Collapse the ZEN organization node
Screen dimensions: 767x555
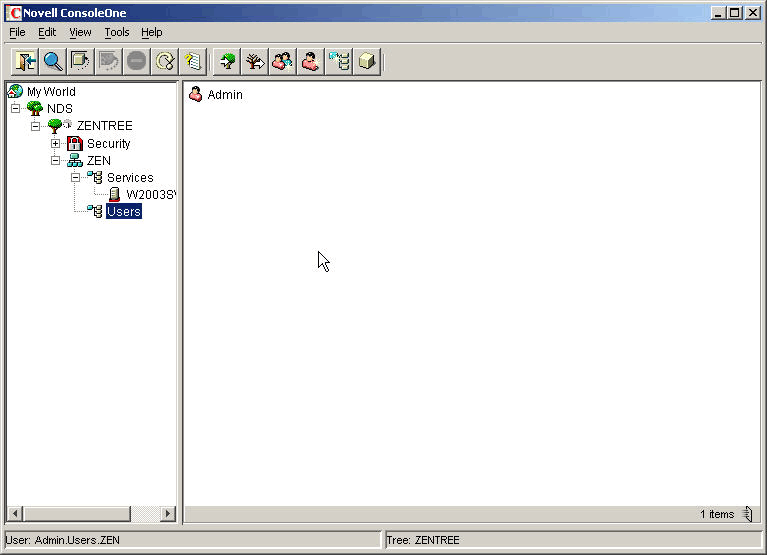tap(55, 160)
